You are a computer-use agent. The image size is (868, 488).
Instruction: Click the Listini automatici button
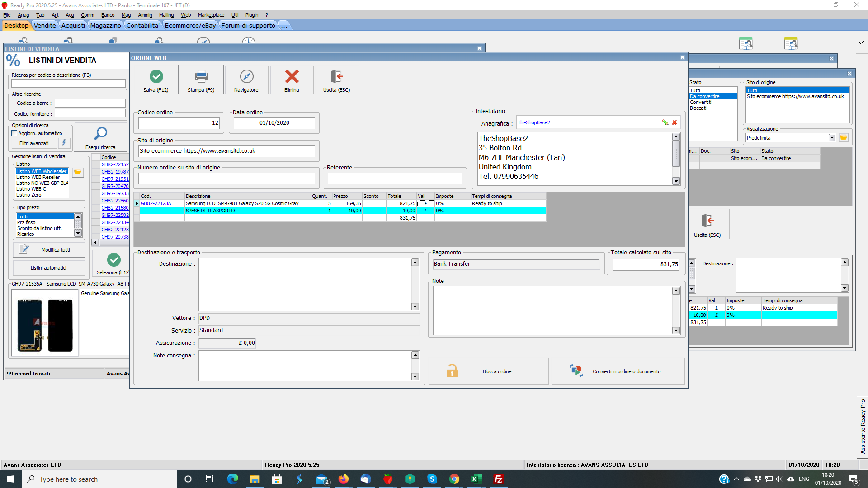49,268
